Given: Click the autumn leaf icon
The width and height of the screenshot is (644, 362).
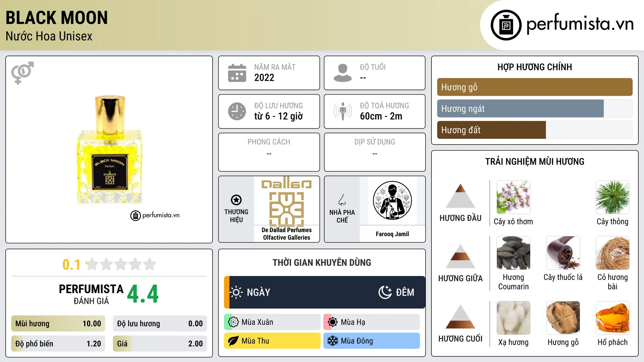Looking at the screenshot, I should 233,341.
